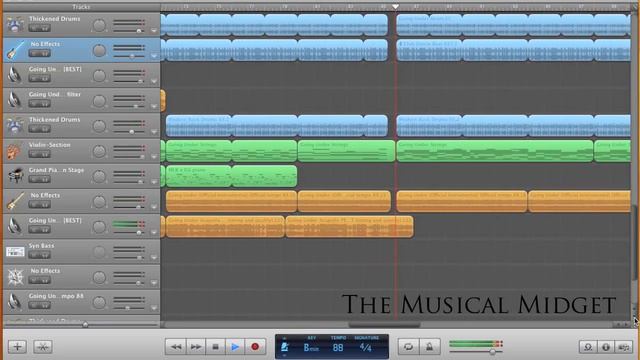Mute the Grand Pia...n Stage track
Viewport: 640px width, 360px height.
coord(34,180)
